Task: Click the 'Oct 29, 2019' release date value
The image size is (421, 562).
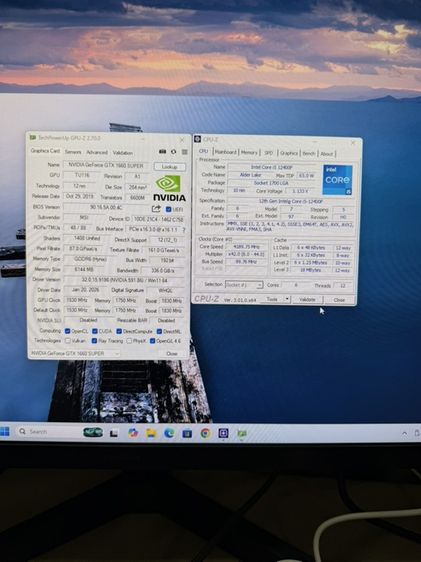Action: click(80, 196)
